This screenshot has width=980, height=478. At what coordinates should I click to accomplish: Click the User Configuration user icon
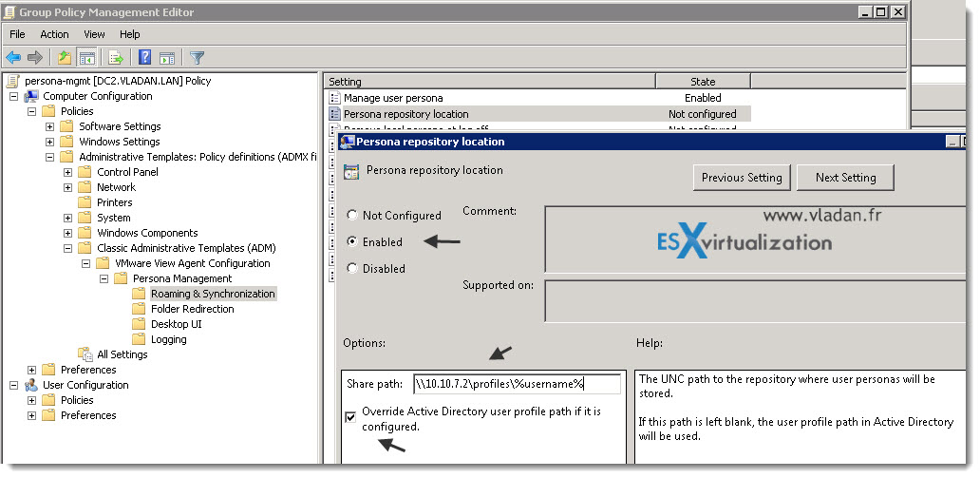coord(31,385)
